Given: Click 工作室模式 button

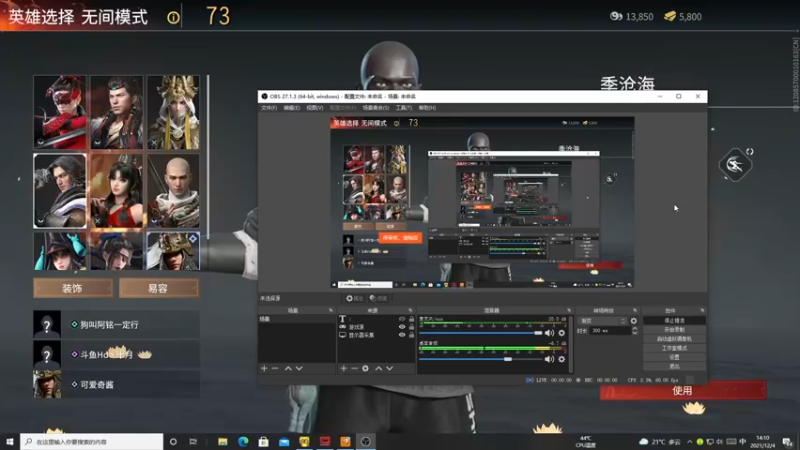Looking at the screenshot, I should click(674, 348).
